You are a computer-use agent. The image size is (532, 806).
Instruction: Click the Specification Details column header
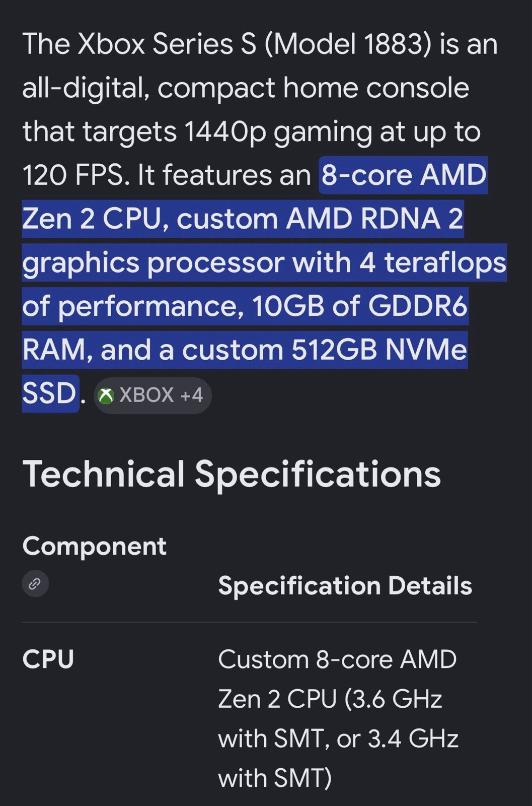345,586
